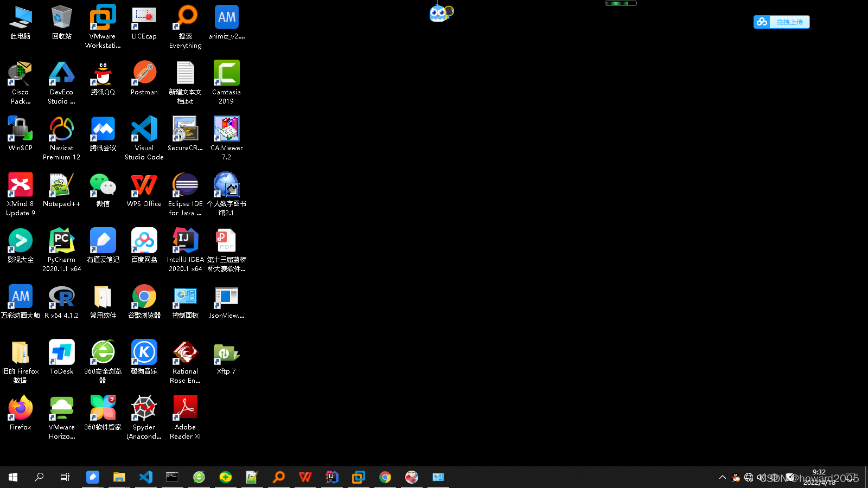Launch 影视大全 from the desktop
Image resolution: width=868 pixels, height=488 pixels.
tap(21, 245)
